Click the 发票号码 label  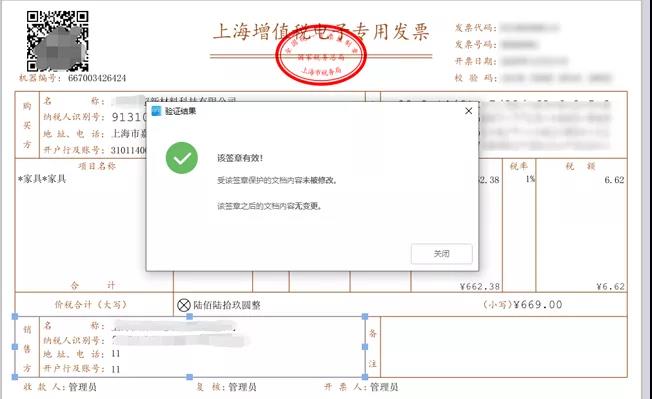pyautogui.click(x=476, y=44)
